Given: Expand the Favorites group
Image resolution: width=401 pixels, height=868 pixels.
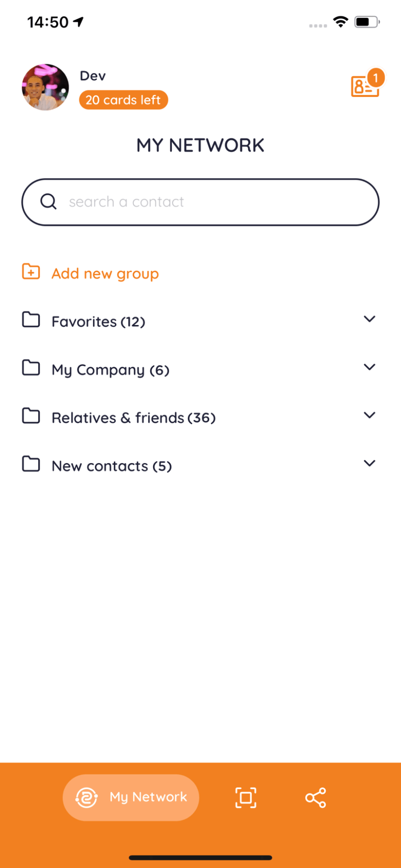Looking at the screenshot, I should (x=370, y=319).
